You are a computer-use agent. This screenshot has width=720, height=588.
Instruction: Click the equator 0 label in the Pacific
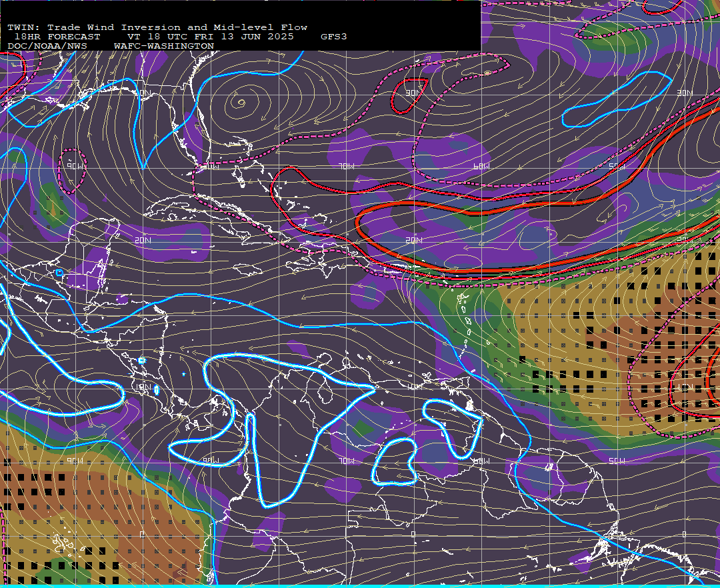click(143, 534)
